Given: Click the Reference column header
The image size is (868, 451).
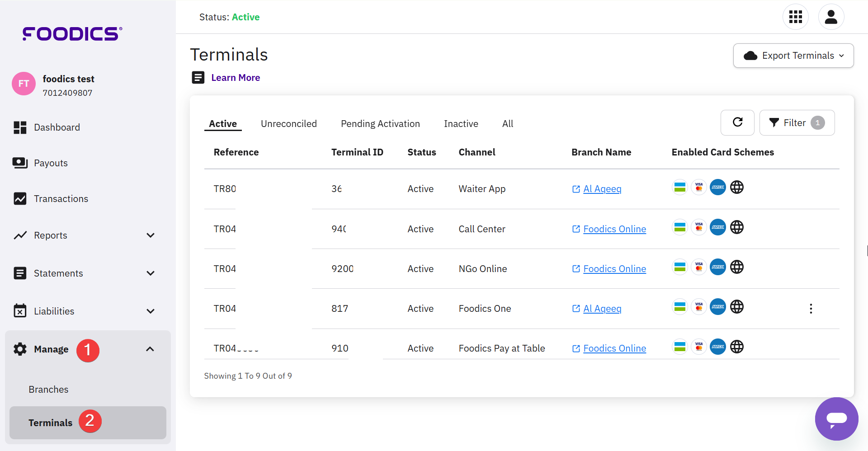Looking at the screenshot, I should (236, 152).
